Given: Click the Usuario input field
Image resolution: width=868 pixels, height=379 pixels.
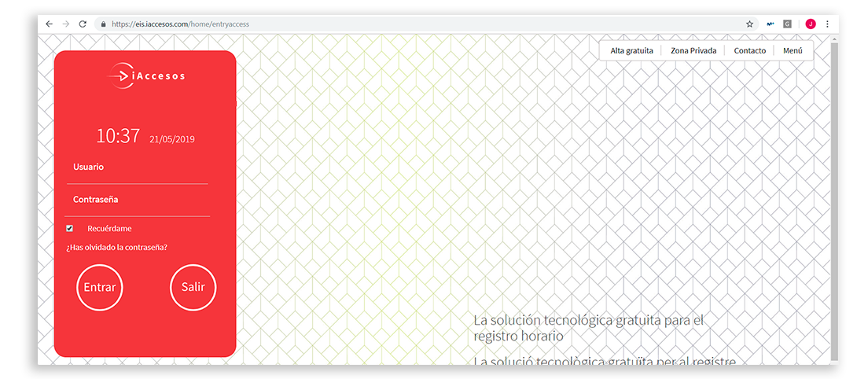Looking at the screenshot, I should pyautogui.click(x=138, y=167).
